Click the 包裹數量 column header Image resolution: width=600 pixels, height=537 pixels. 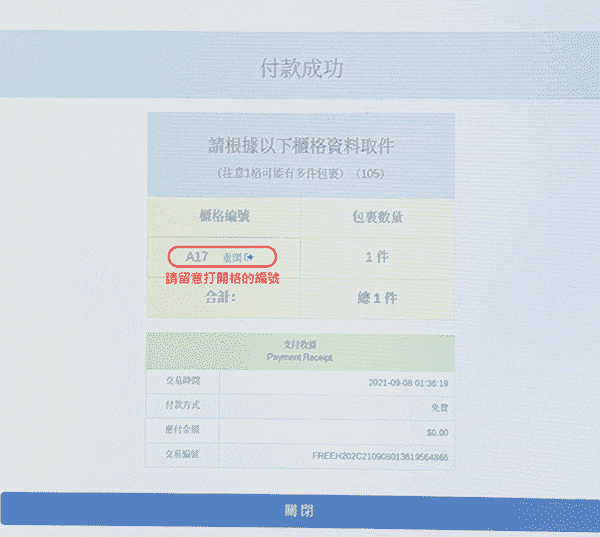tap(377, 217)
